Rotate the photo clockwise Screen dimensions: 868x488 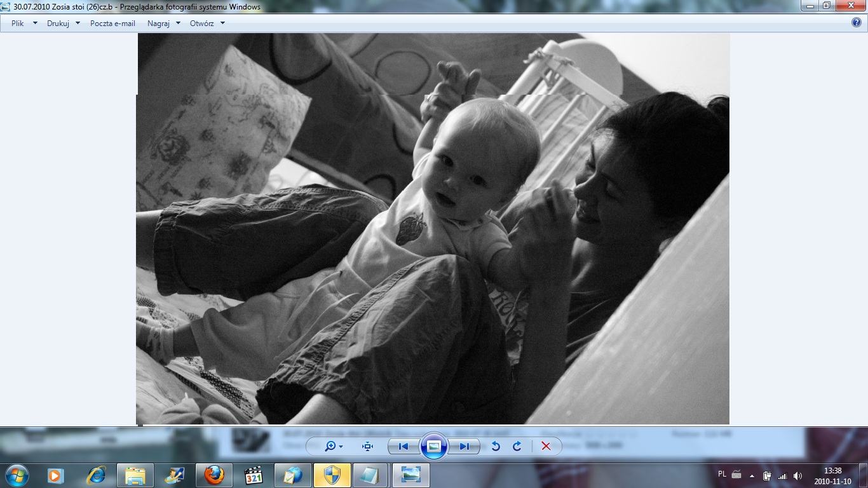coord(517,446)
